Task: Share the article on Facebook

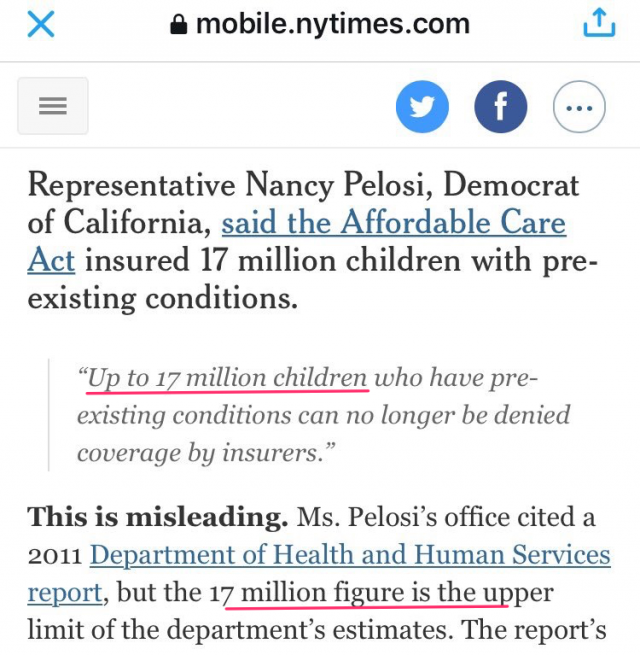Action: 501,106
